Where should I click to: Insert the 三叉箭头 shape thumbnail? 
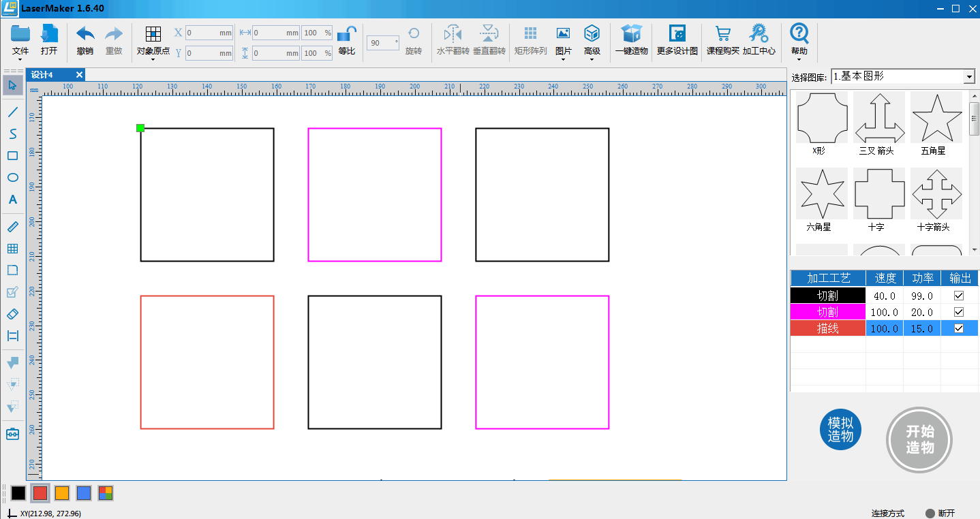(879, 117)
